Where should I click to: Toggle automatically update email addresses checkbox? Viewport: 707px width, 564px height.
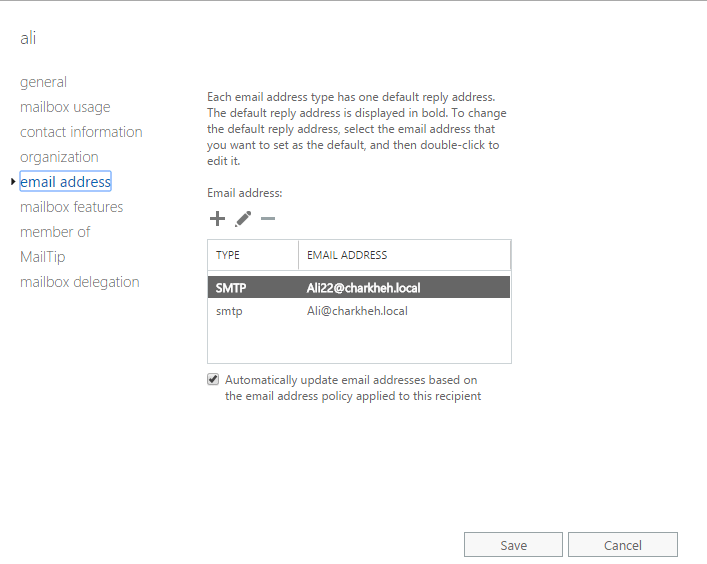click(x=213, y=380)
